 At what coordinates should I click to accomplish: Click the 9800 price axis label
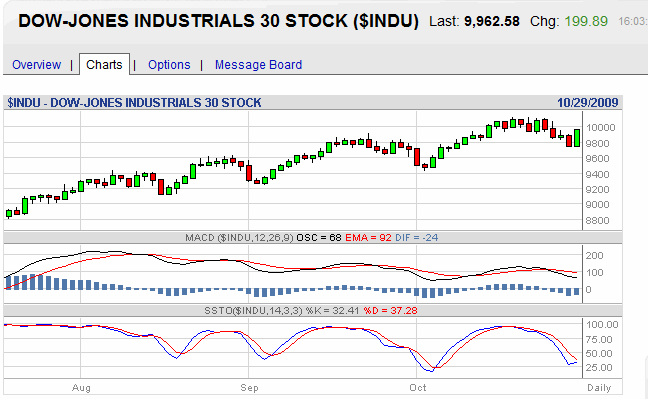click(598, 143)
